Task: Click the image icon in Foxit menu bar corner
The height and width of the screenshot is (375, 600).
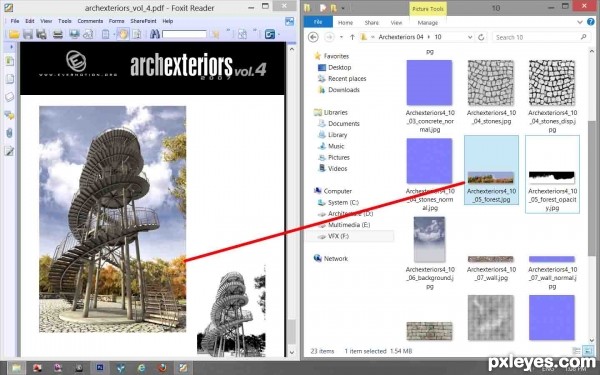Action: pos(290,21)
